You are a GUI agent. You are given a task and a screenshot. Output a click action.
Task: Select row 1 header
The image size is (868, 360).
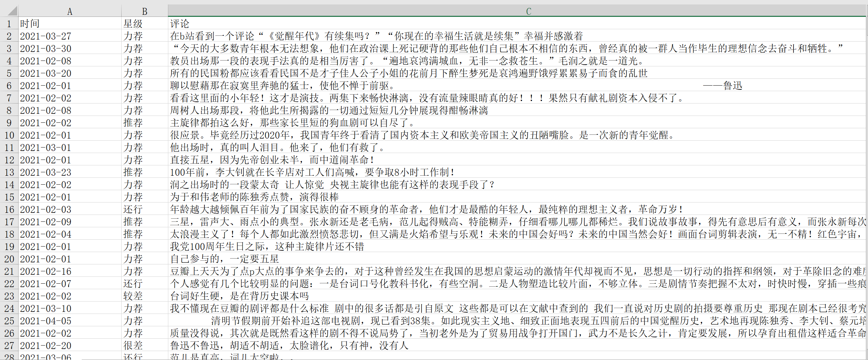tap(9, 24)
